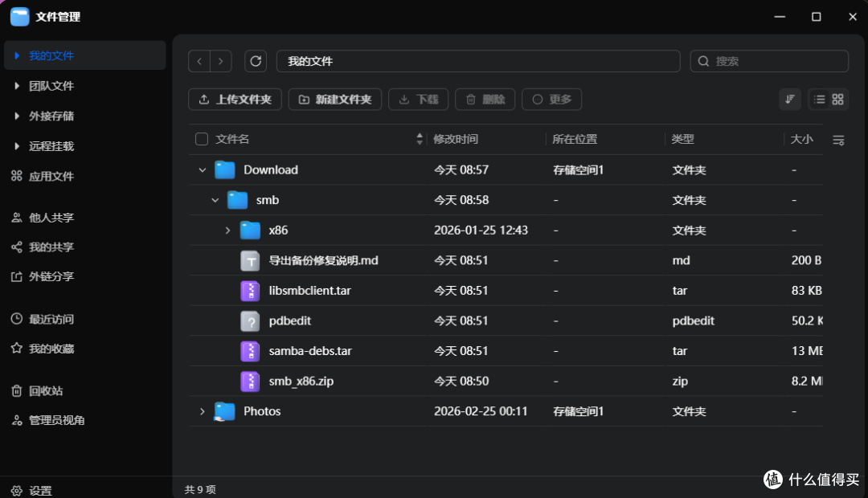Image resolution: width=868 pixels, height=498 pixels.
Task: Click the smb_x86.zip archive icon
Action: tap(250, 382)
